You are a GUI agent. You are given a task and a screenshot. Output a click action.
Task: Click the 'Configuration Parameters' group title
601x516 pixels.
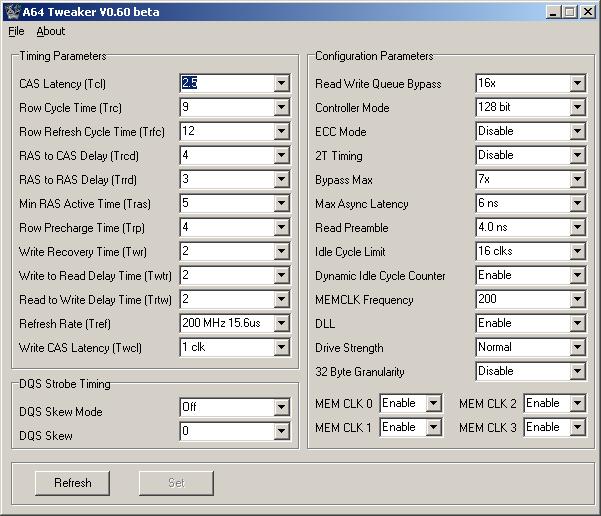pos(374,56)
